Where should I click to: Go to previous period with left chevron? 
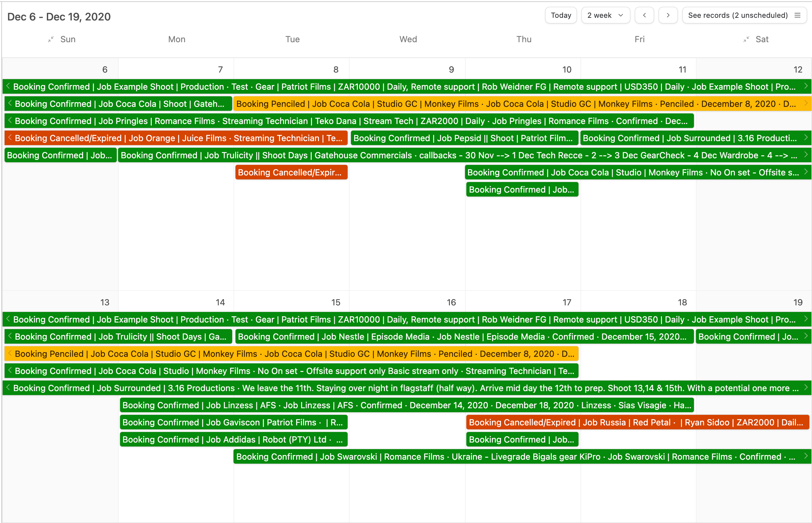(x=644, y=15)
